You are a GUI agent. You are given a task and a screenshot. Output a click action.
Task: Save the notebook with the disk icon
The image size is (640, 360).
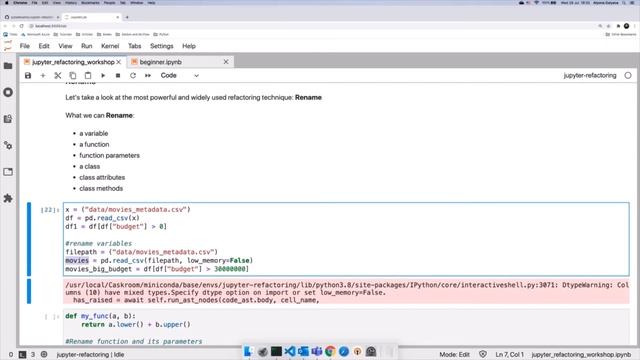click(x=28, y=76)
